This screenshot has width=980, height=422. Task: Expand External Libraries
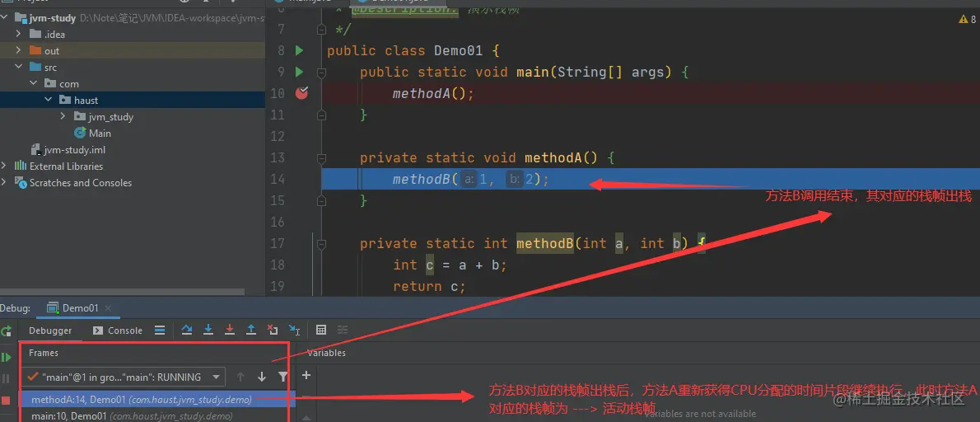point(4,166)
